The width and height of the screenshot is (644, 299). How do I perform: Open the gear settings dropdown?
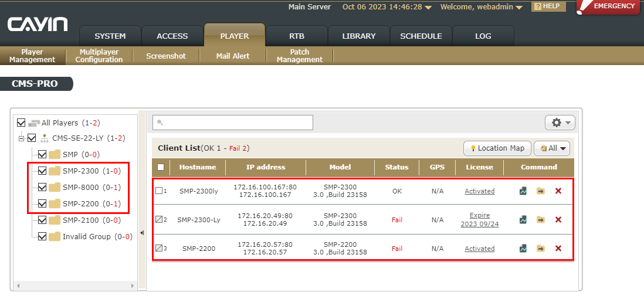pos(560,123)
